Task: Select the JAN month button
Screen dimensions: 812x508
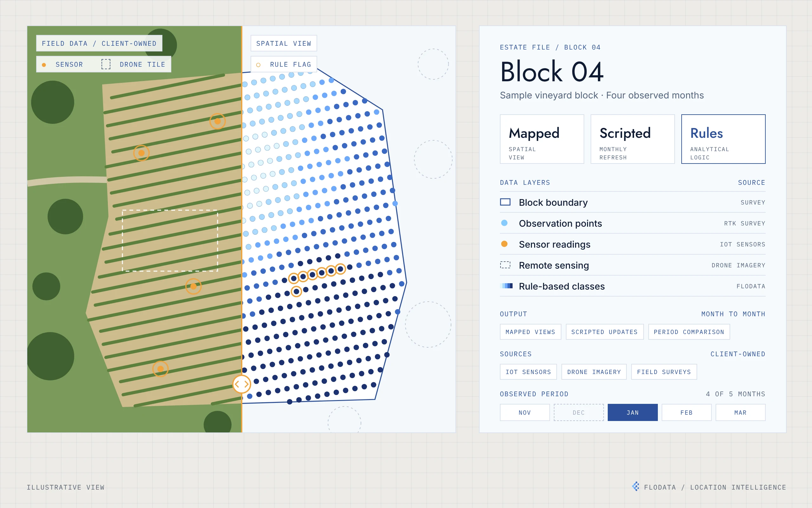Action: [632, 412]
